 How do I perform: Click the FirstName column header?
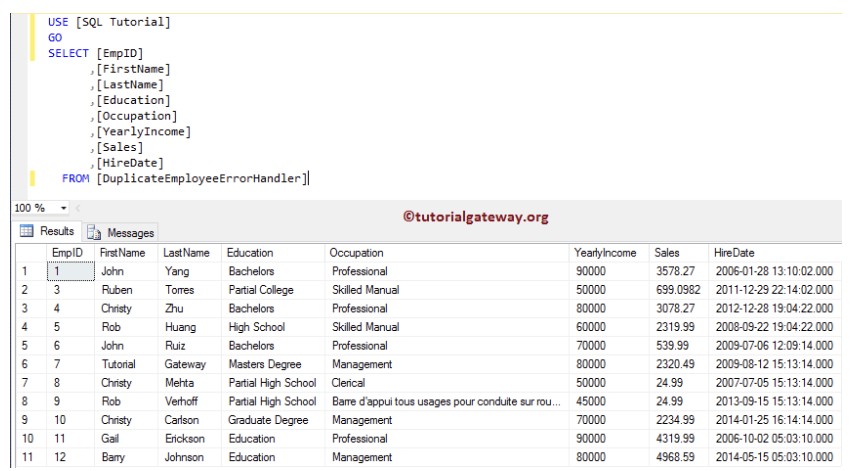pos(126,253)
